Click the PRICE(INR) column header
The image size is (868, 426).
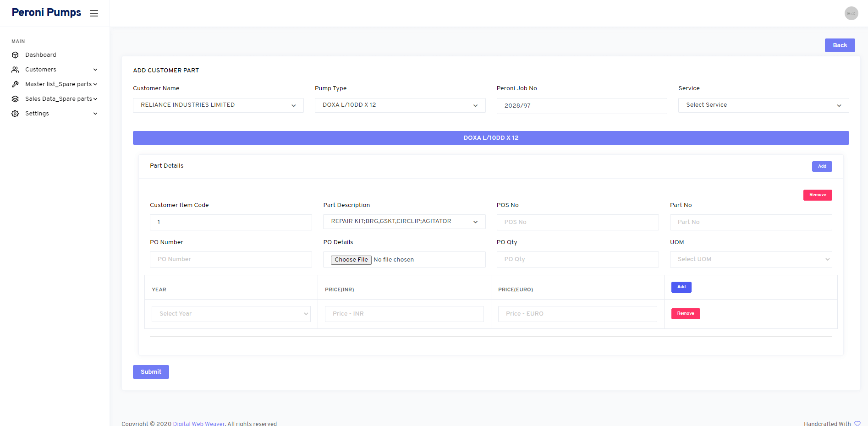tap(340, 289)
